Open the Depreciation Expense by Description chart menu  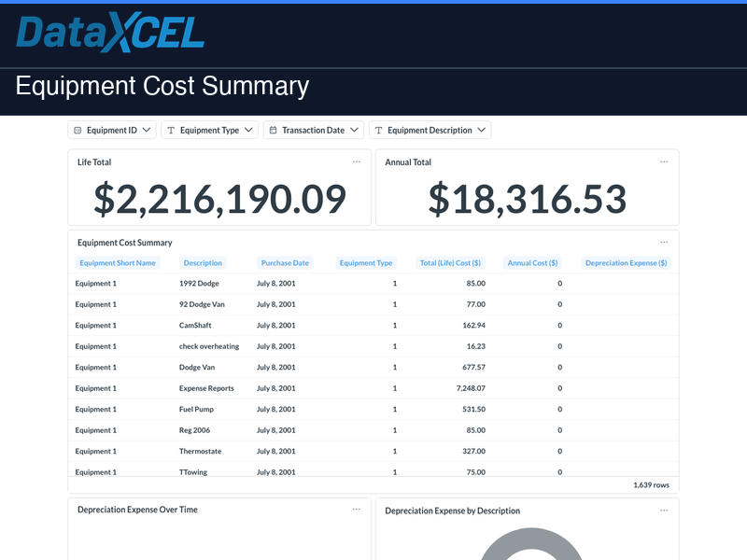click(666, 511)
